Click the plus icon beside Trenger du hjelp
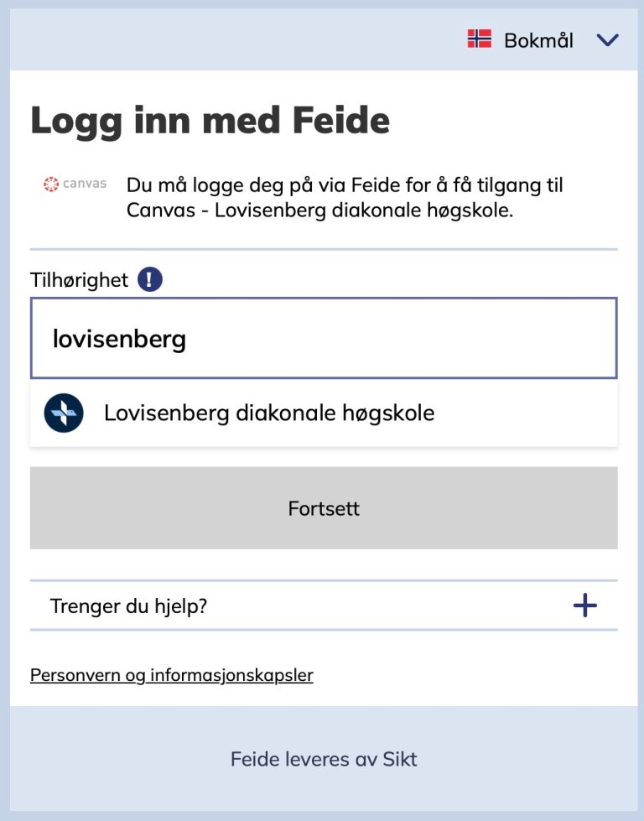644x821 pixels. tap(585, 605)
